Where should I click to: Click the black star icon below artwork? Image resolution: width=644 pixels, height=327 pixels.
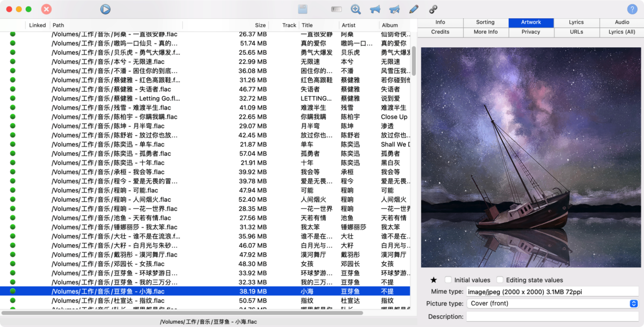tap(434, 280)
